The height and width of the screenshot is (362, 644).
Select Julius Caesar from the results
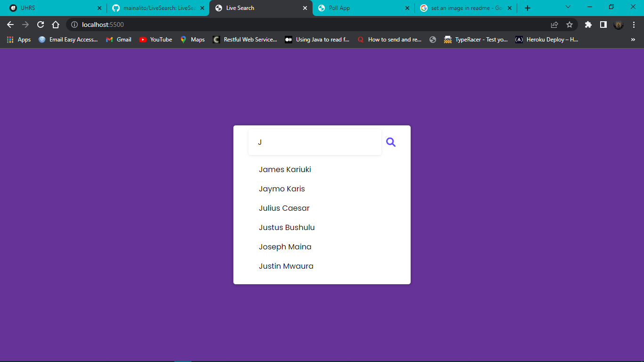click(x=284, y=208)
